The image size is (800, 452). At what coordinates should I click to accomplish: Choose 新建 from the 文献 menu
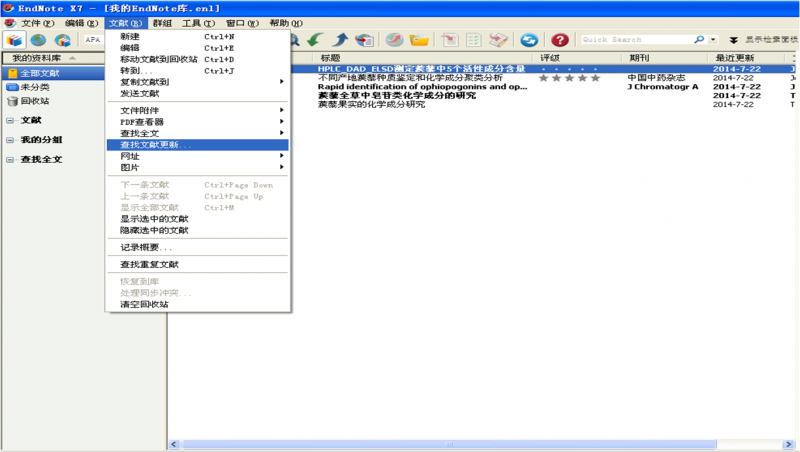197,36
